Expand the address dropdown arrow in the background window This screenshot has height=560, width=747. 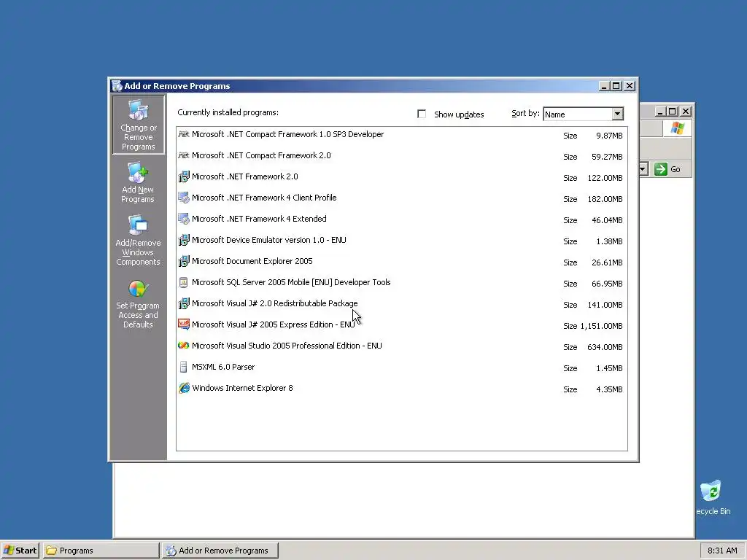click(643, 169)
